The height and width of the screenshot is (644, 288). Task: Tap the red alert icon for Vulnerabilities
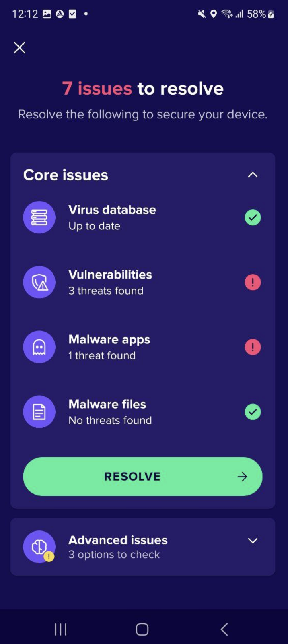(x=253, y=282)
